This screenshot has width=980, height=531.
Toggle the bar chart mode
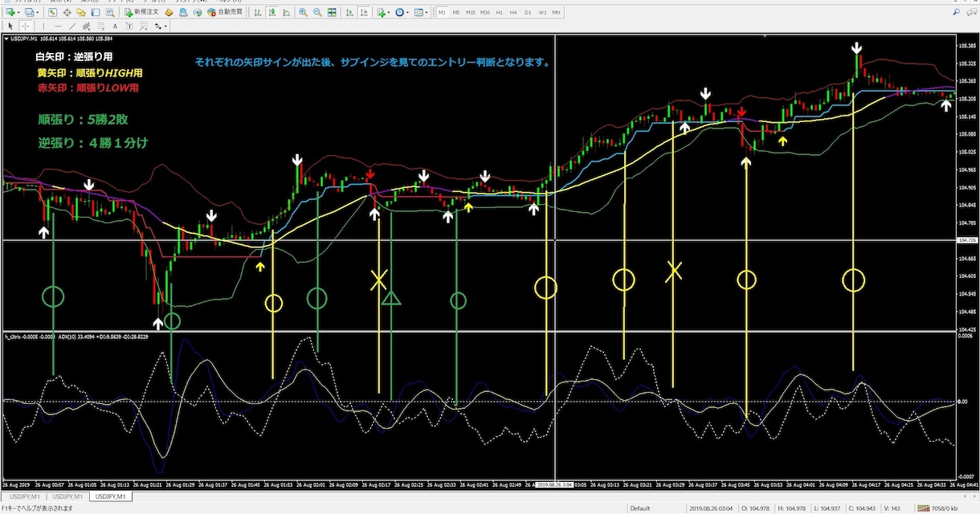(258, 12)
